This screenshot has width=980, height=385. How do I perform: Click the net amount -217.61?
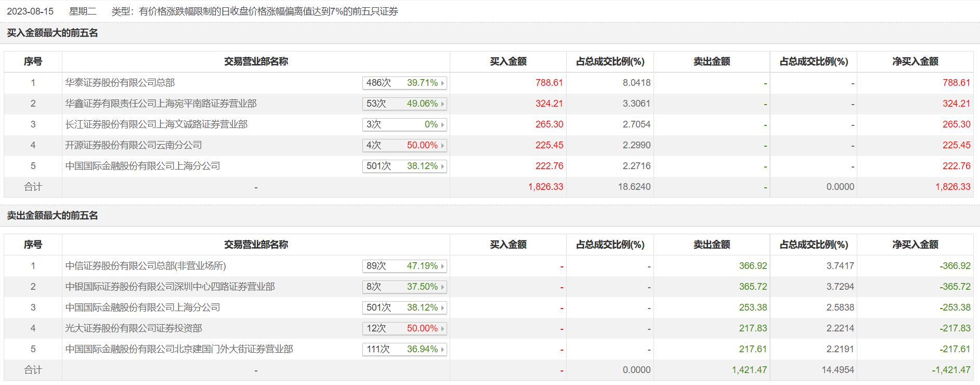coord(955,349)
